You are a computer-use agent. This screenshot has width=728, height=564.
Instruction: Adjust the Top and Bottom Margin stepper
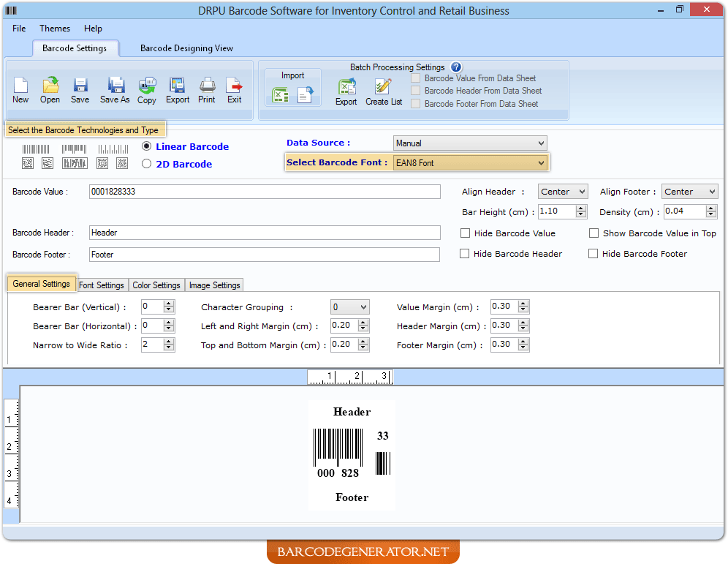(363, 345)
